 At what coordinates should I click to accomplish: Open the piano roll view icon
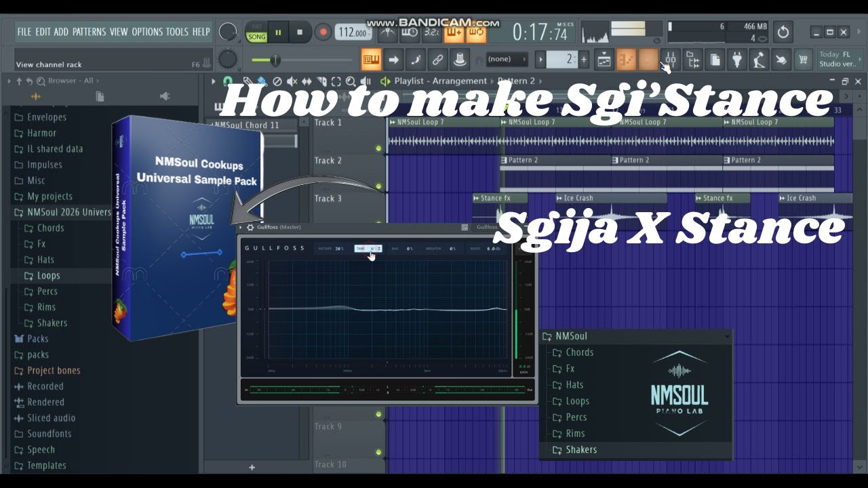point(627,60)
